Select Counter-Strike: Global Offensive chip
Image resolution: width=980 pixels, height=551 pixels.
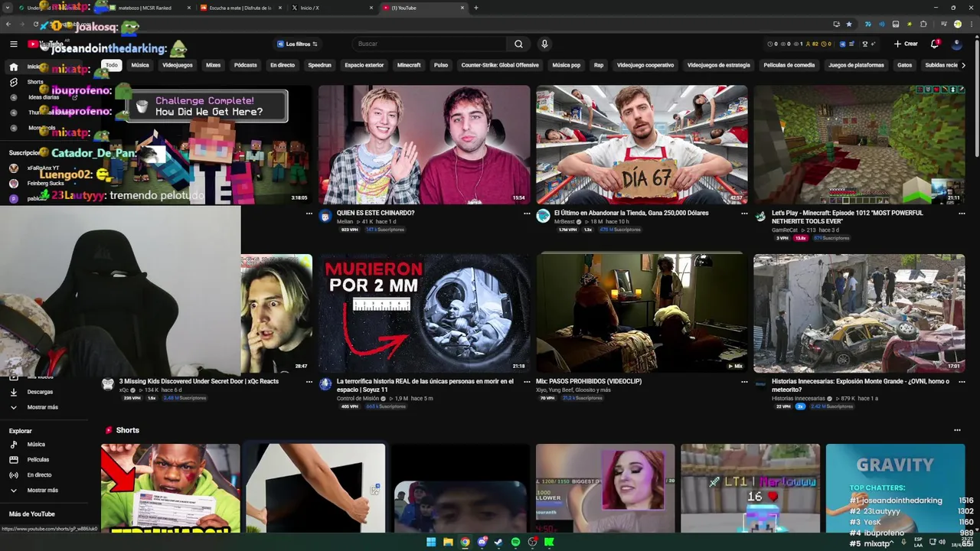(x=500, y=65)
